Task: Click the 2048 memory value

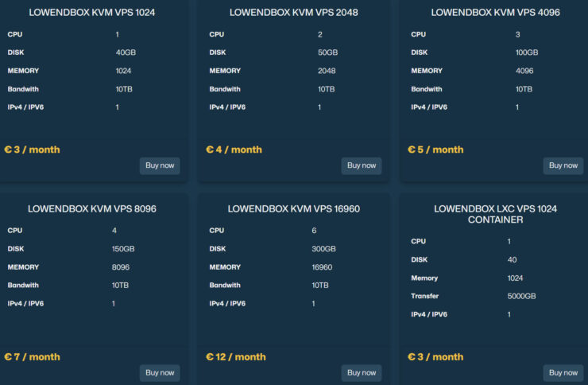Action: 327,71
